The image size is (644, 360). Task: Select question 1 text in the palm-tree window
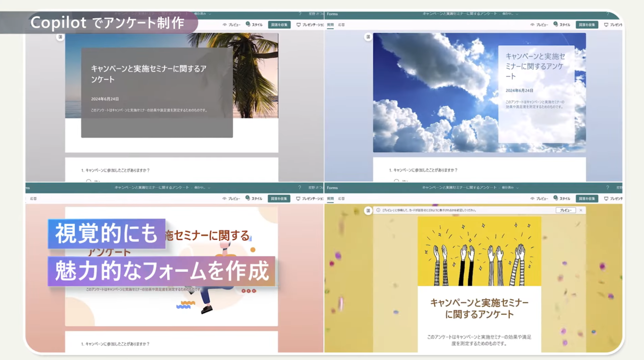[x=115, y=170]
